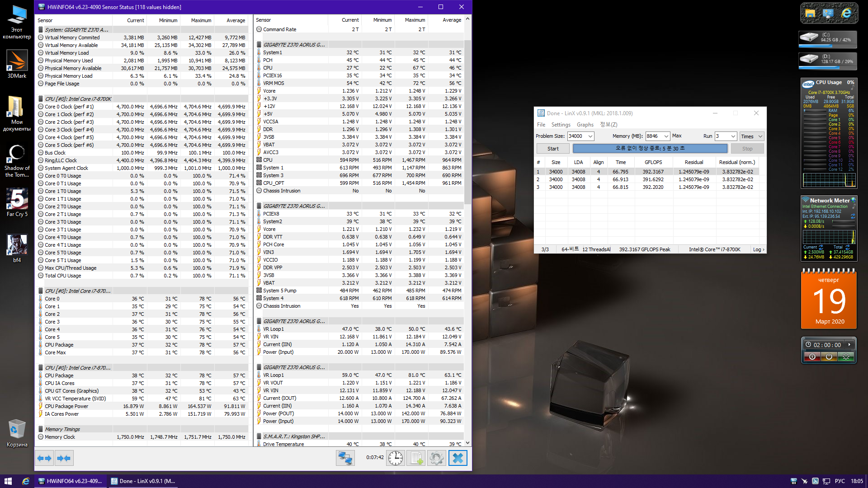Open the Times unit dropdown
The image size is (868, 488).
[x=760, y=136]
